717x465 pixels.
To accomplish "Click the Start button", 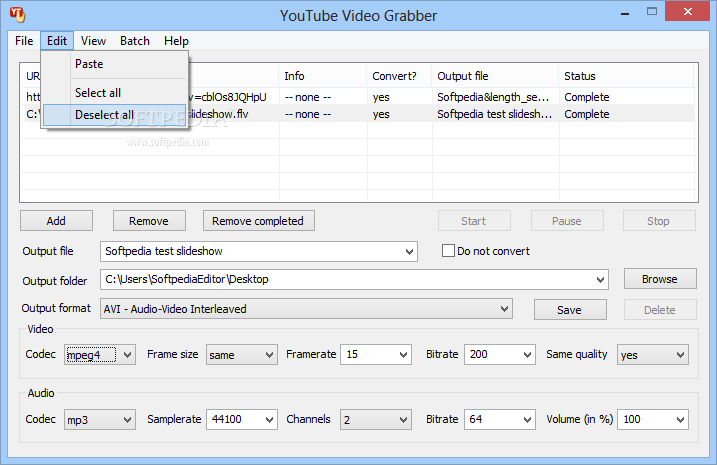I will (x=474, y=221).
